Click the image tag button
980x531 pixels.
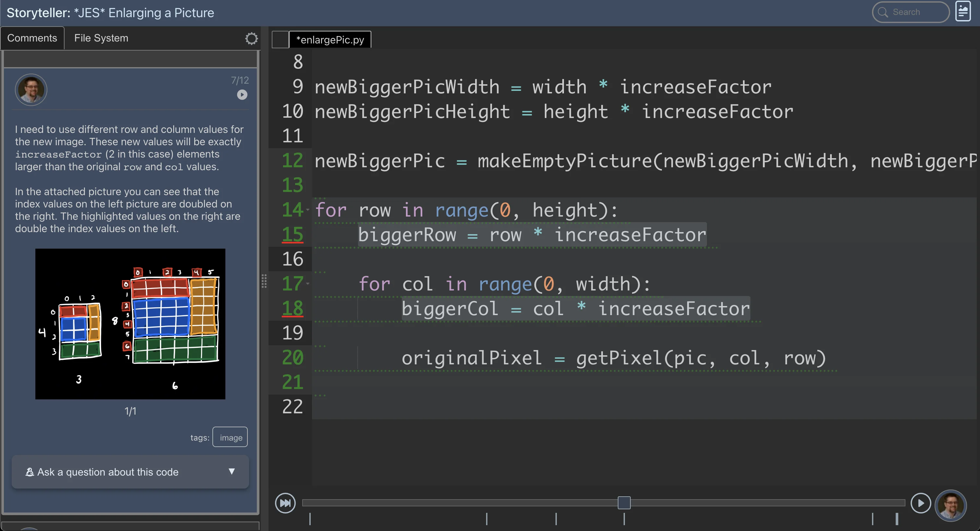pos(230,437)
